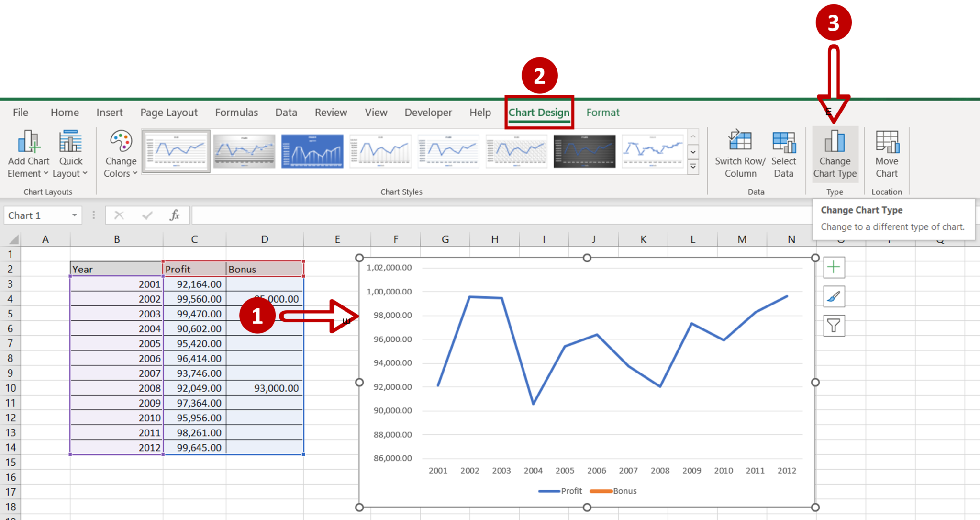Select the Format tab

601,112
